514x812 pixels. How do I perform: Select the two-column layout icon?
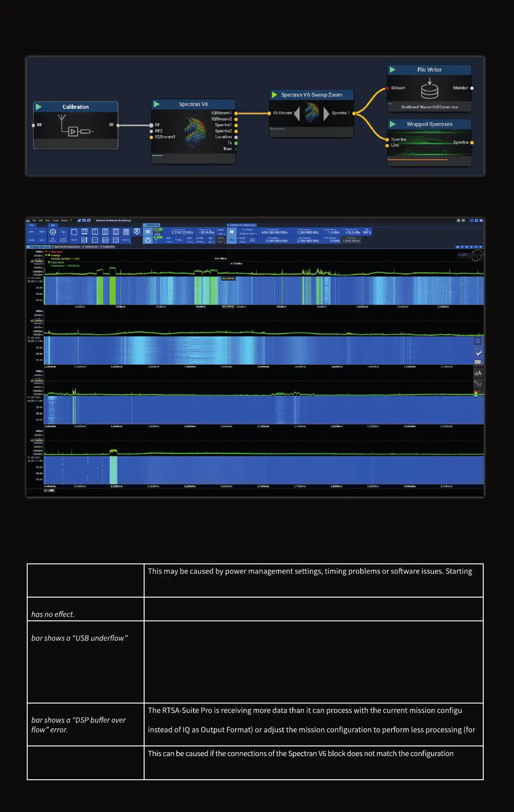[x=95, y=232]
